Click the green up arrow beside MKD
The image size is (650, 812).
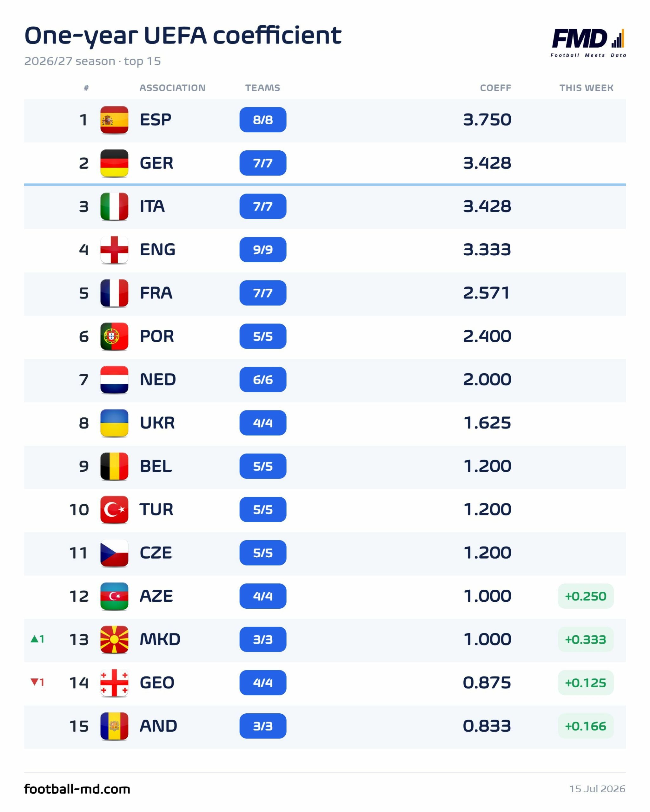pyautogui.click(x=34, y=639)
